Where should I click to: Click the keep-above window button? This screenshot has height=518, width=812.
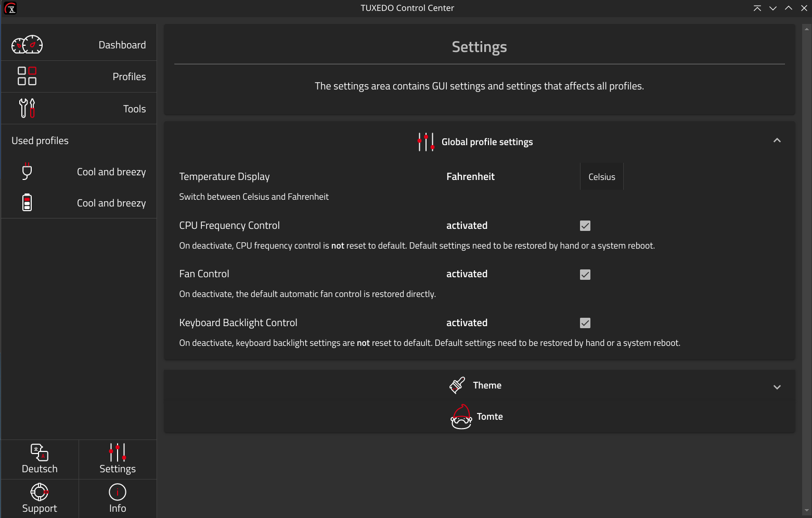pos(757,8)
